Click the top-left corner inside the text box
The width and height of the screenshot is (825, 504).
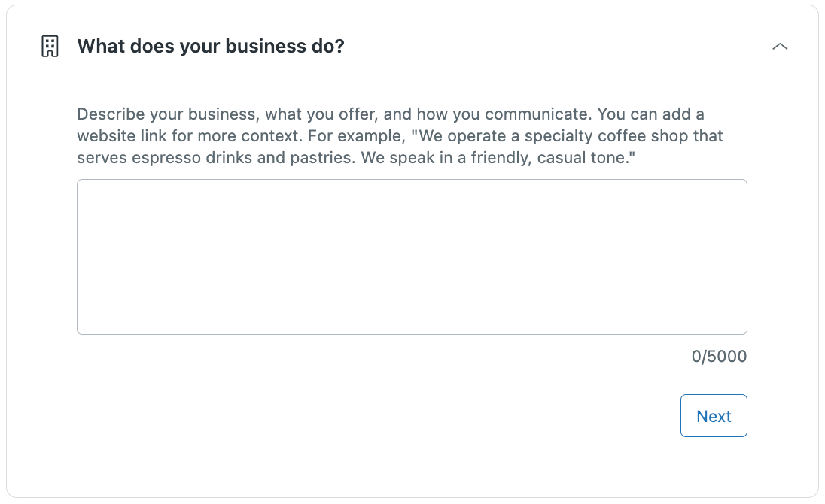click(84, 187)
